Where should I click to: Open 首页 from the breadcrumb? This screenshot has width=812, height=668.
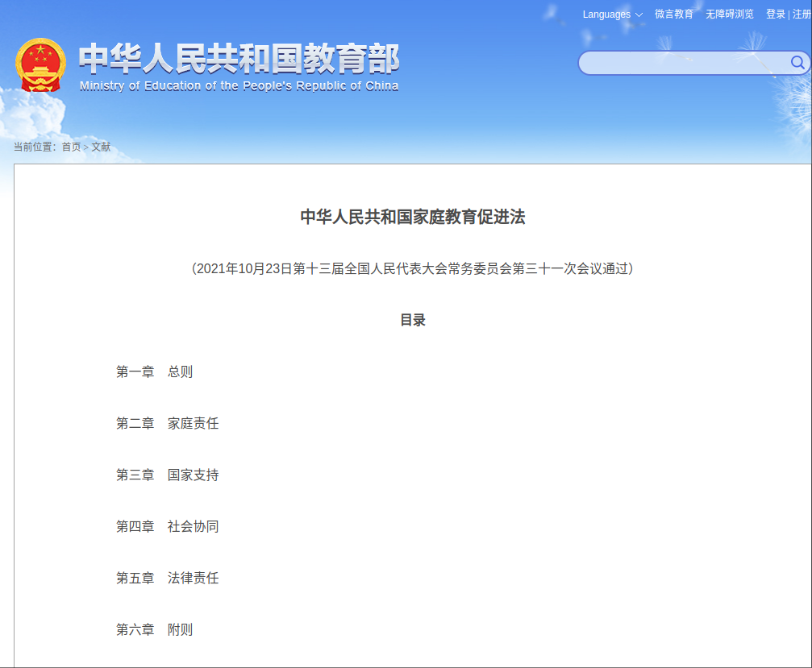(71, 147)
